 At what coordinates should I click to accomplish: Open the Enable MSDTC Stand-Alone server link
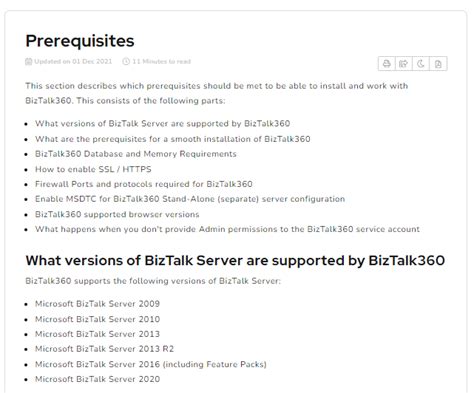(x=190, y=199)
